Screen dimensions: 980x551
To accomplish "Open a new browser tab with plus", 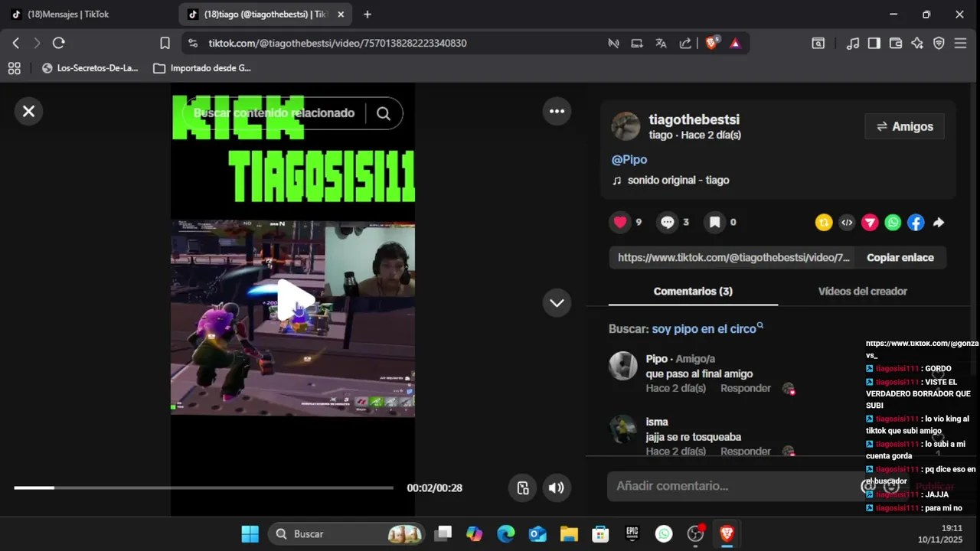I will [367, 15].
